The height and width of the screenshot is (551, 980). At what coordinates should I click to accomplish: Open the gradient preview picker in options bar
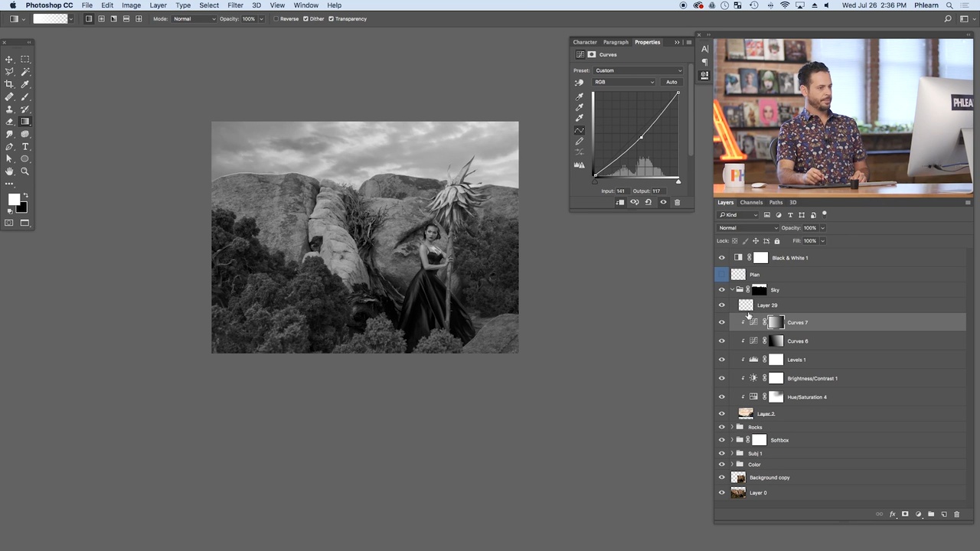[51, 18]
